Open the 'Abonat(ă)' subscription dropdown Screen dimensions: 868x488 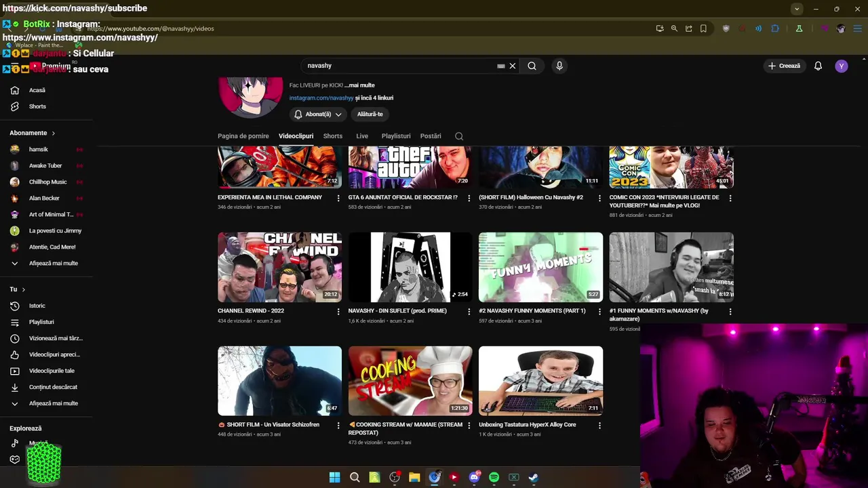(x=317, y=115)
